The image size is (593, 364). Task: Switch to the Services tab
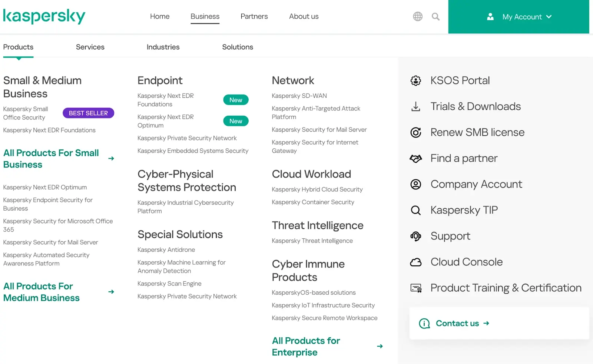coord(90,47)
